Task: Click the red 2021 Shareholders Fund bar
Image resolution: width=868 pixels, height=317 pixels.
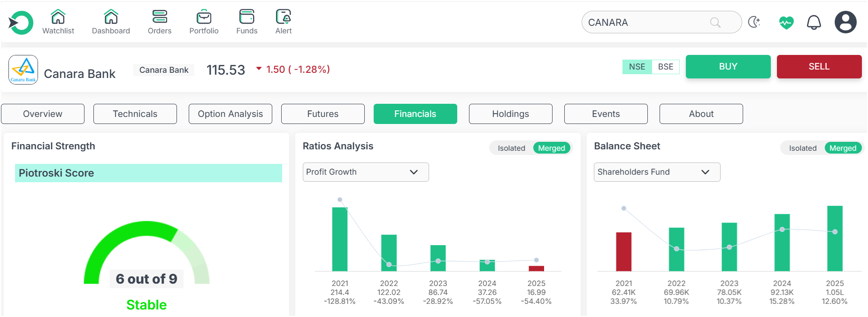Action: coord(623,252)
